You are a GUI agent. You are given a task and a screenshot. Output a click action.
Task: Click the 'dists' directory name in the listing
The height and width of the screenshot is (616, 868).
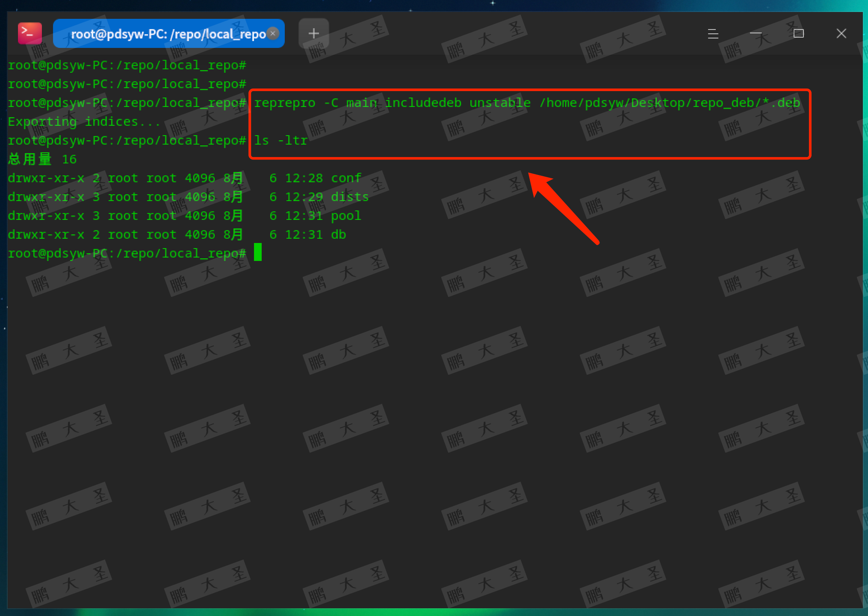pos(349,197)
